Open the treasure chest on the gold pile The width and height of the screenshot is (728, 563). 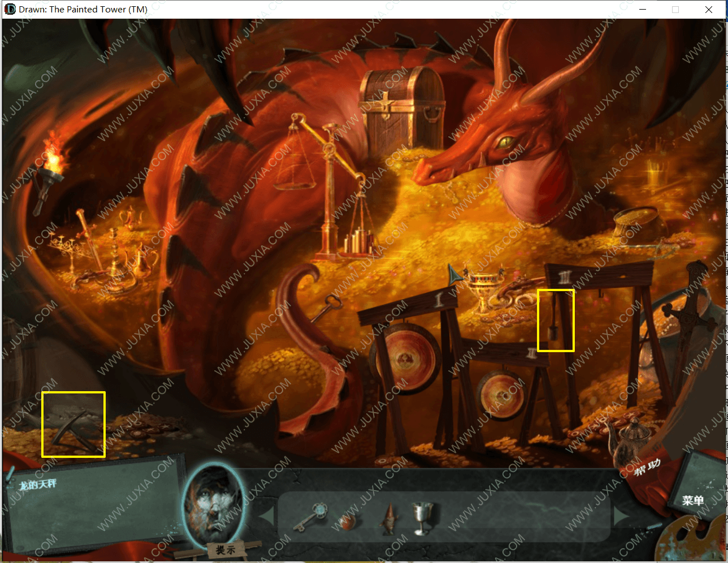pos(402,107)
